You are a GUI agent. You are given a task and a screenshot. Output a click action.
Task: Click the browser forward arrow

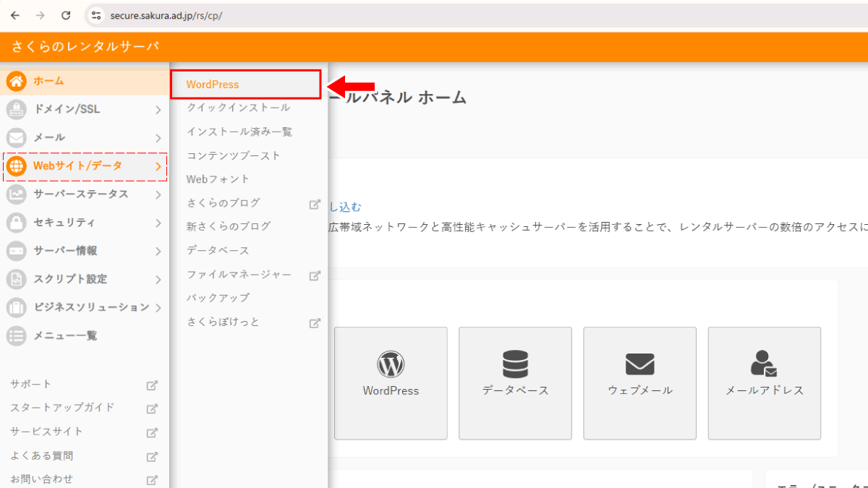click(x=41, y=15)
